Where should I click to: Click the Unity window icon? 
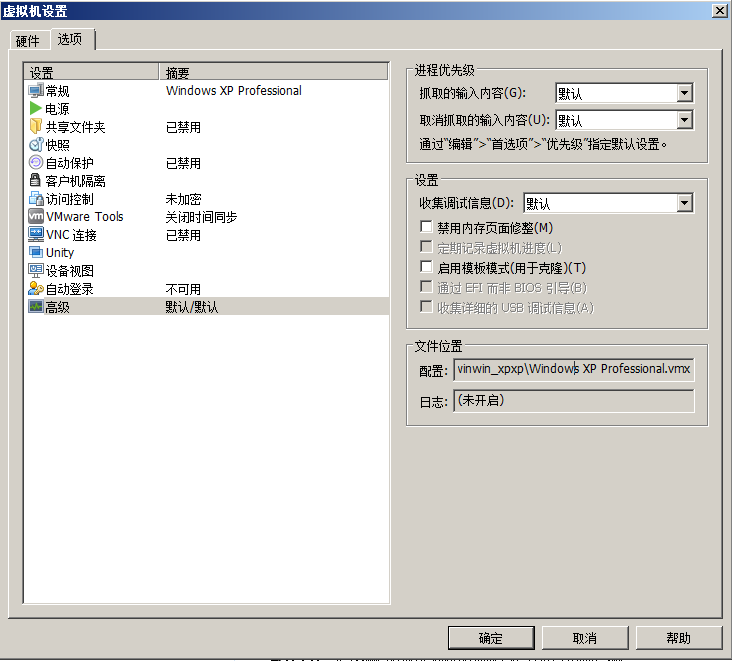click(x=35, y=253)
